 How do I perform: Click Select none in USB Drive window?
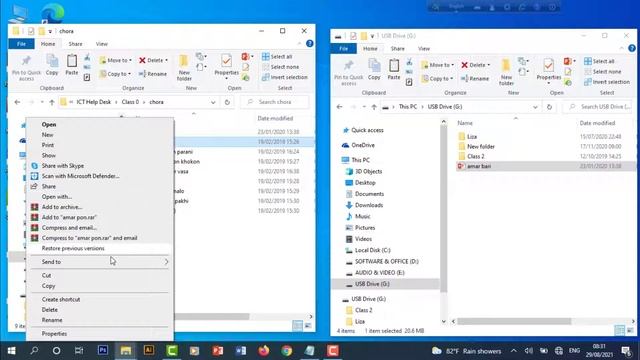(602, 71)
